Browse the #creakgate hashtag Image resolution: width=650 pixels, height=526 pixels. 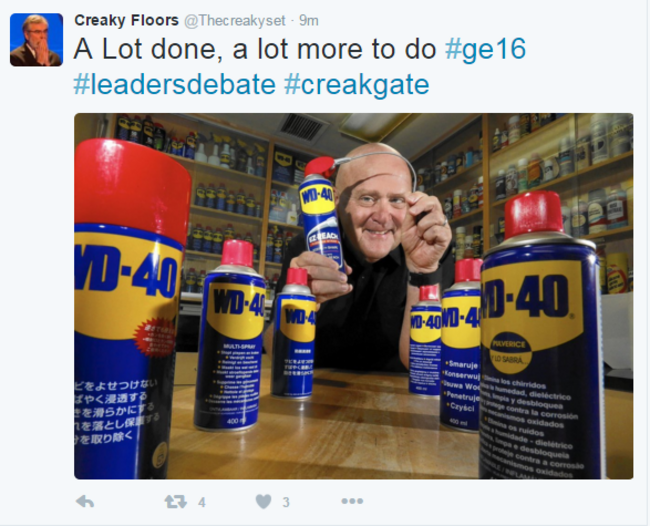357,85
